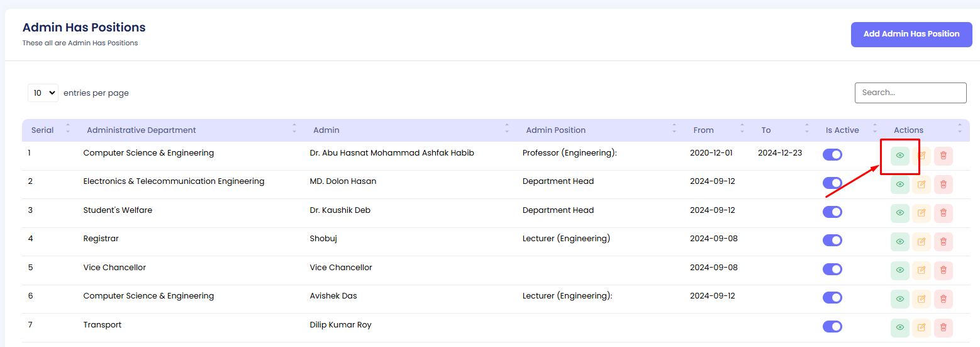Sort table by Admin Position column
This screenshot has height=347, width=980.
coord(555,130)
